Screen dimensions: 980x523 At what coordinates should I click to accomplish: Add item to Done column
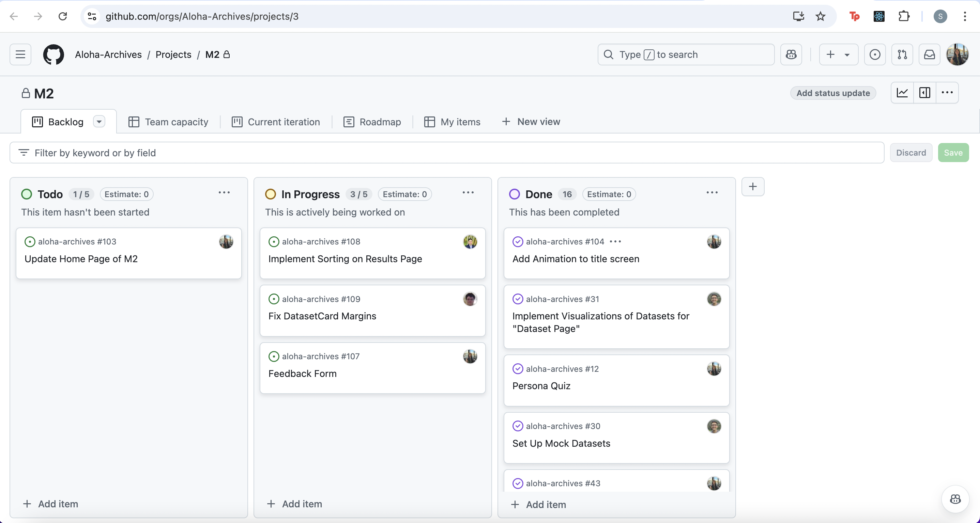538,505
